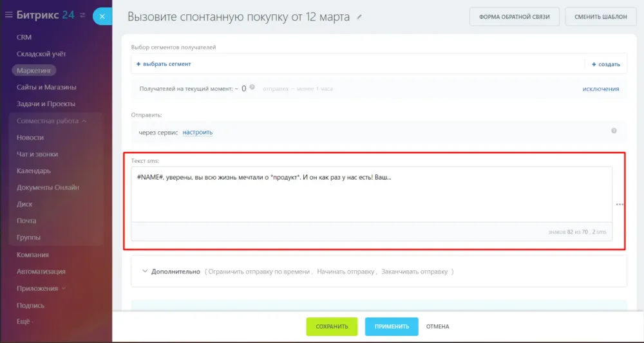Click Заканчивать отправку text

(x=414, y=272)
